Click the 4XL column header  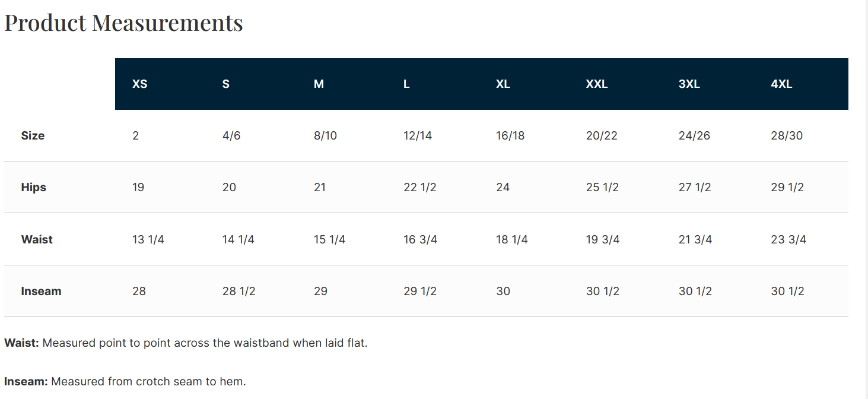click(x=781, y=84)
